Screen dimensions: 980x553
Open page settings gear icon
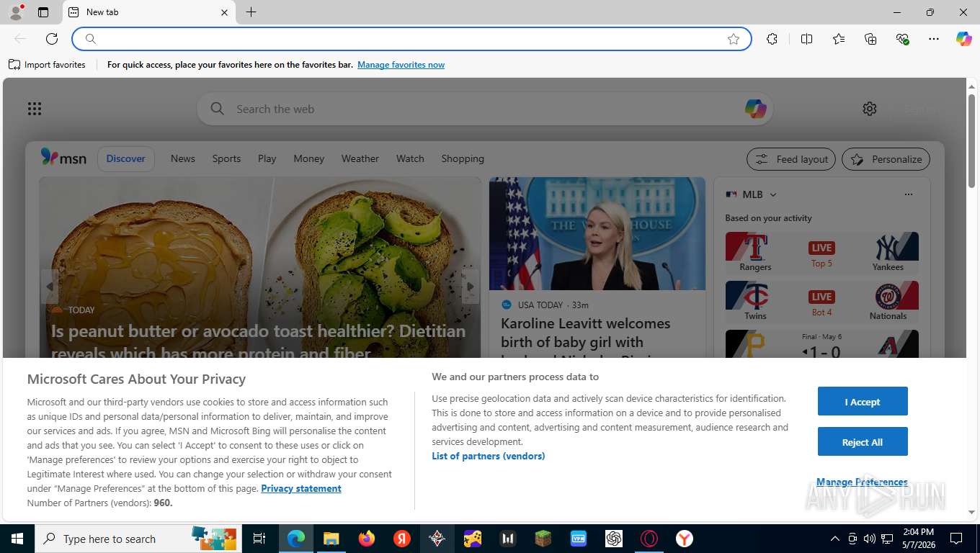click(870, 109)
